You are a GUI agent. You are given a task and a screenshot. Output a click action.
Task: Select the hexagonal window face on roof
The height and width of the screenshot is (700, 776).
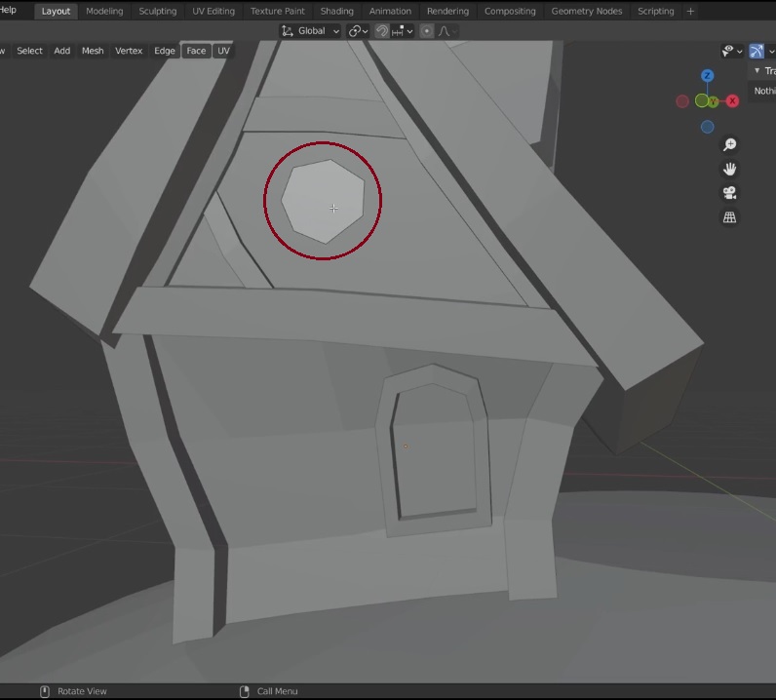tap(322, 200)
